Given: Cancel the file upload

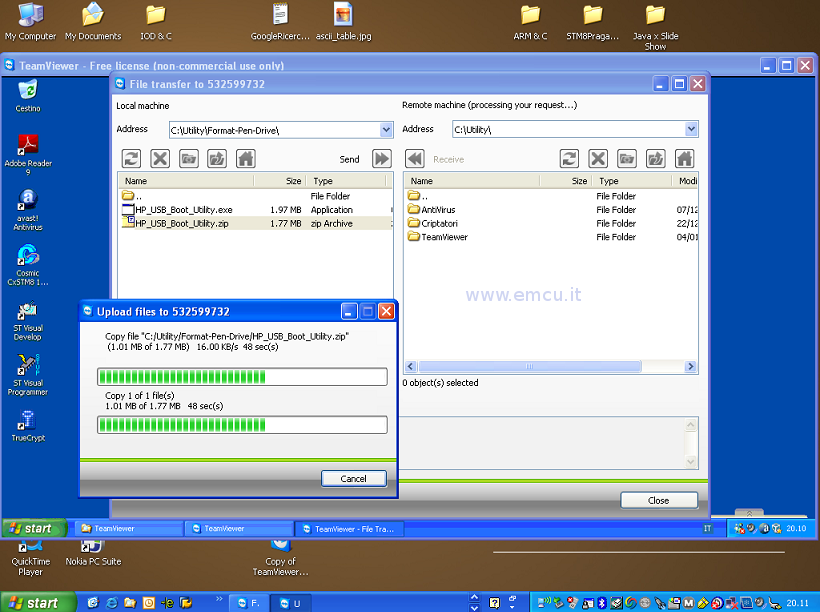Looking at the screenshot, I should click(x=354, y=479).
